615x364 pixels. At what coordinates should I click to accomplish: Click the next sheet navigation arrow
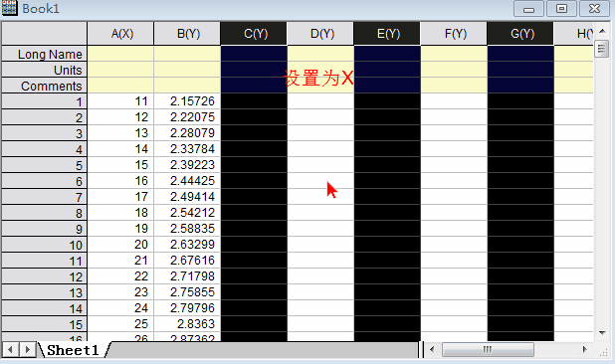[x=27, y=349]
